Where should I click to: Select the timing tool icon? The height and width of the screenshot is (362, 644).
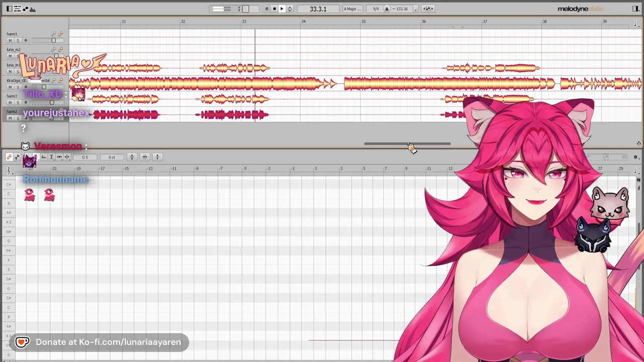tap(59, 157)
